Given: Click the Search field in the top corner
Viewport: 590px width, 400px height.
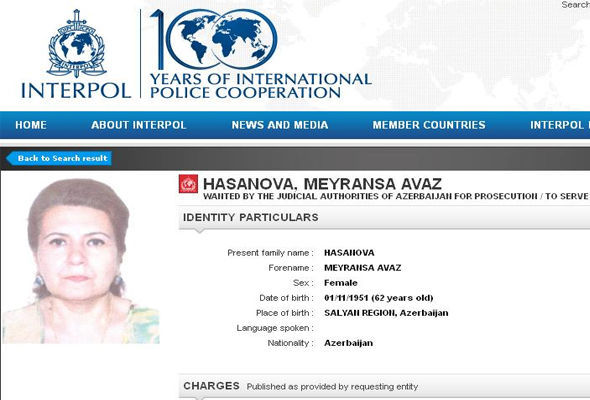Looking at the screenshot, I should point(575,5).
